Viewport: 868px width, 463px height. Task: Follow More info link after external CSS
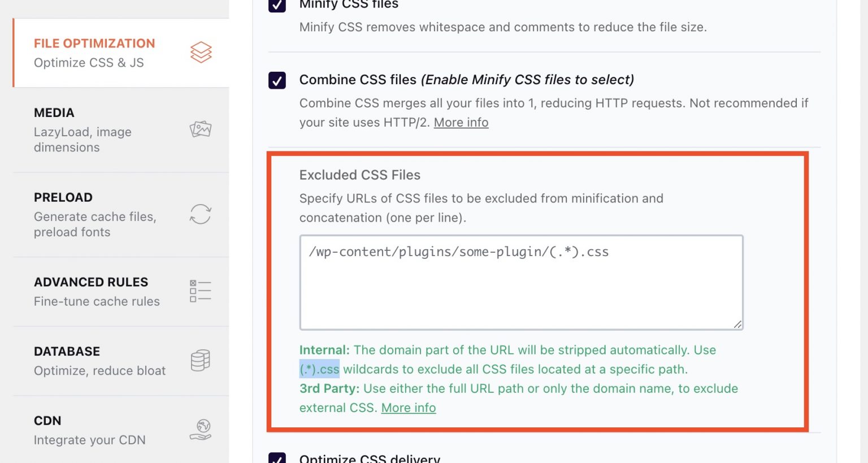(x=409, y=408)
